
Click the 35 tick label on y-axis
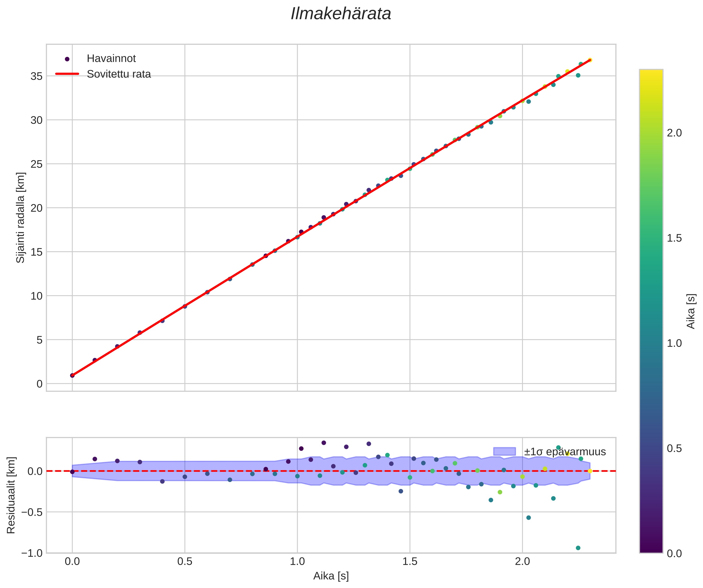[36, 76]
